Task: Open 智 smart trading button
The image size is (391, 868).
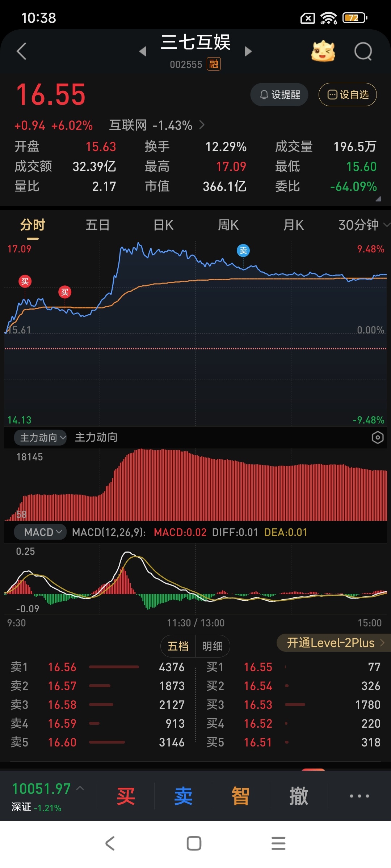Action: [241, 796]
